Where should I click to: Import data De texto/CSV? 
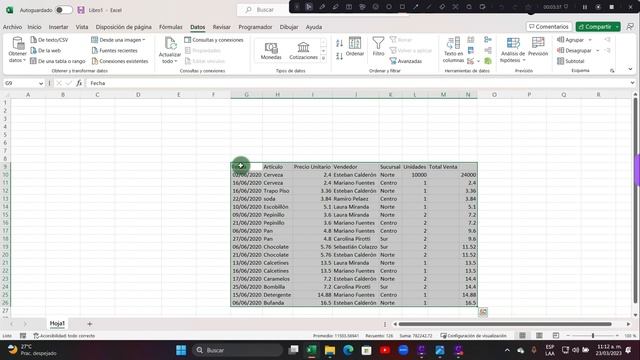click(x=49, y=40)
